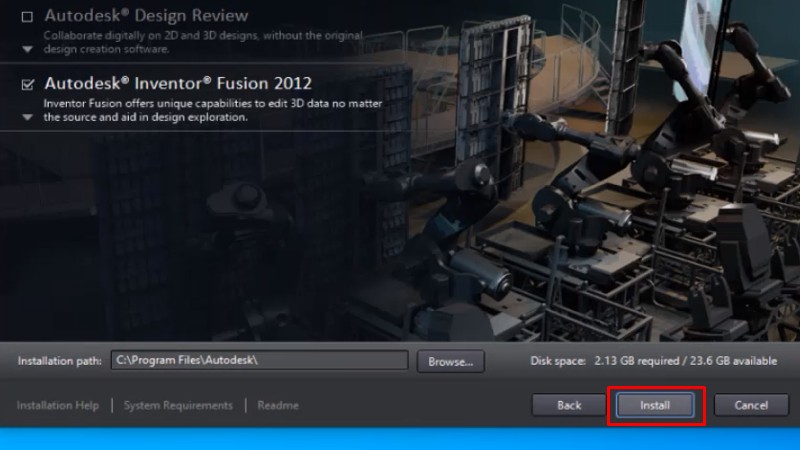Image resolution: width=800 pixels, height=450 pixels.
Task: Click the Installation path label
Action: (x=59, y=361)
